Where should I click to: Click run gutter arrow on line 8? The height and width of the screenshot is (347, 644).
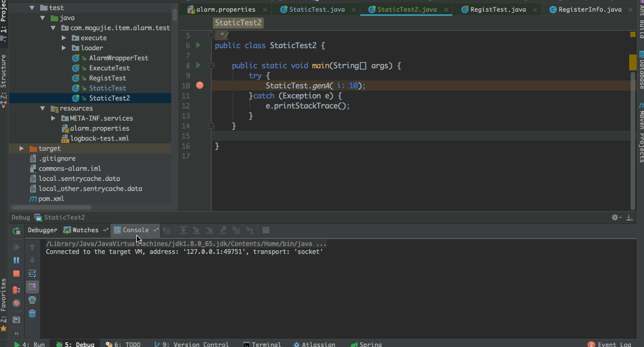199,66
